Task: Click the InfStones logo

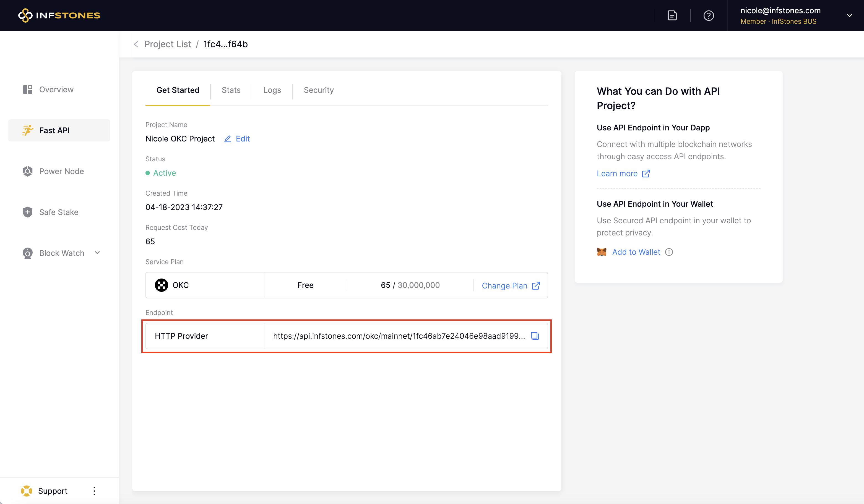Action: (59, 15)
